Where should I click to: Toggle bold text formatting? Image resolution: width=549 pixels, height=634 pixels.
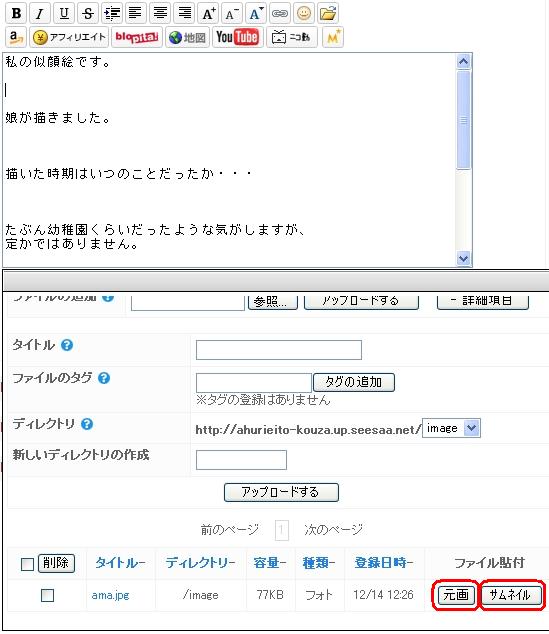[17, 13]
